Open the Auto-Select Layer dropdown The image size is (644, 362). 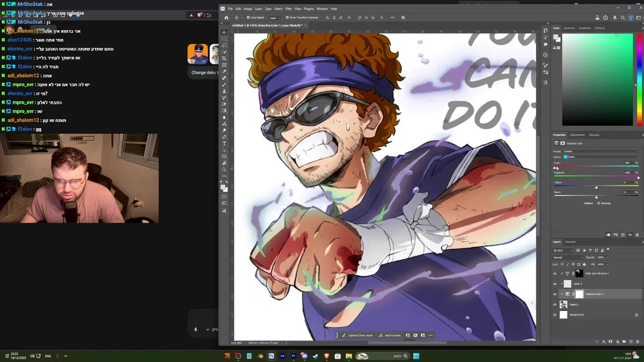click(x=274, y=18)
